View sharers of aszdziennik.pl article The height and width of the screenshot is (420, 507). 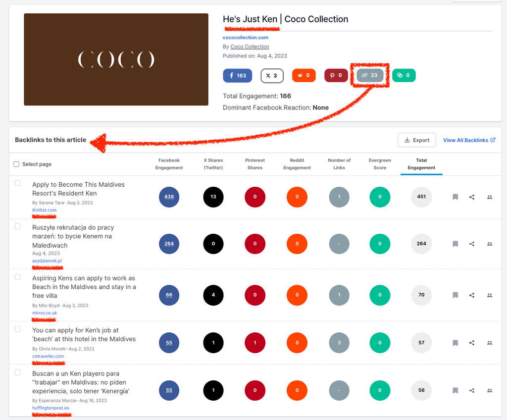click(490, 244)
